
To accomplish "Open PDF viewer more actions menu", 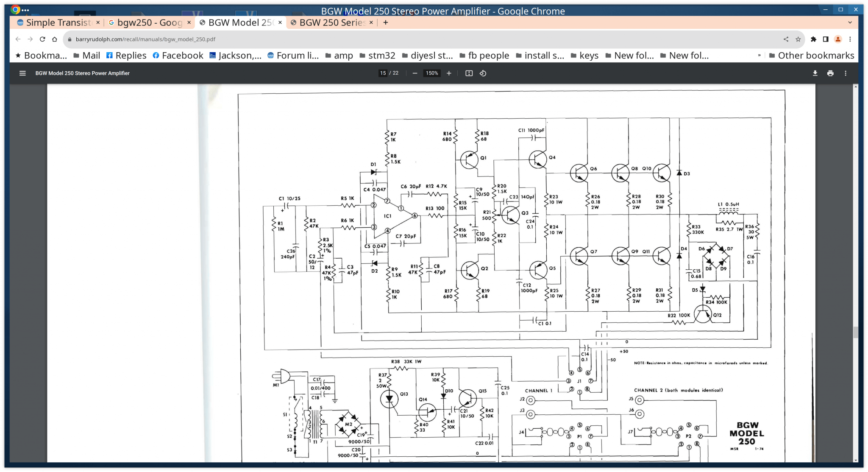I will pos(846,73).
